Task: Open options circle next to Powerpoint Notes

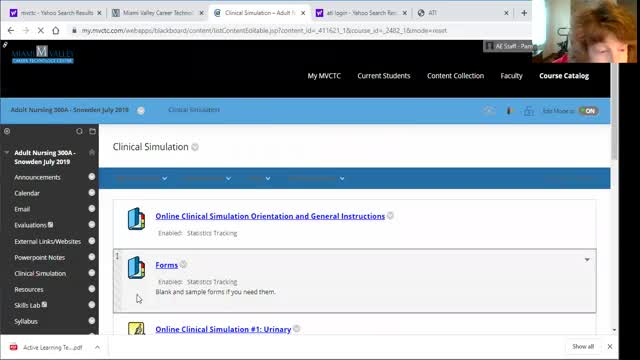Action: click(x=92, y=257)
